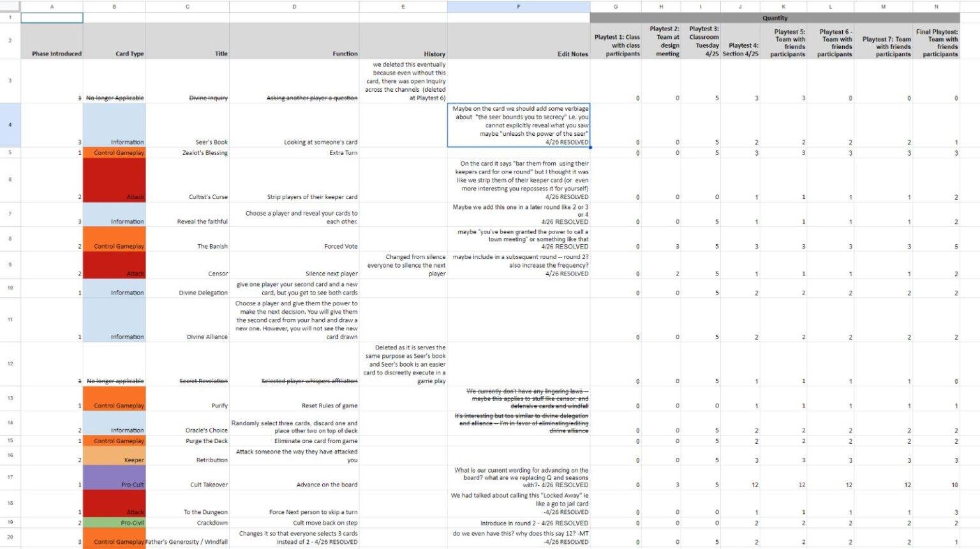Click the 'Divine Alliance' title cell
This screenshot has height=549, width=980.
188,320
